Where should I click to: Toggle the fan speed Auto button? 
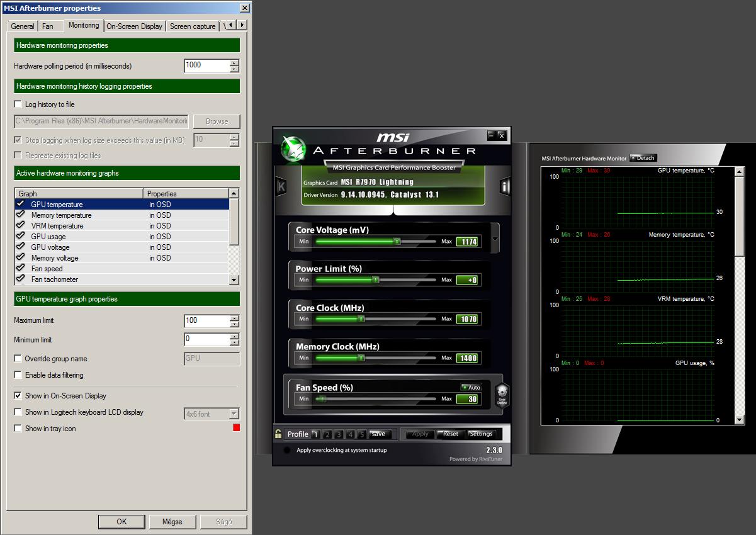coord(471,388)
